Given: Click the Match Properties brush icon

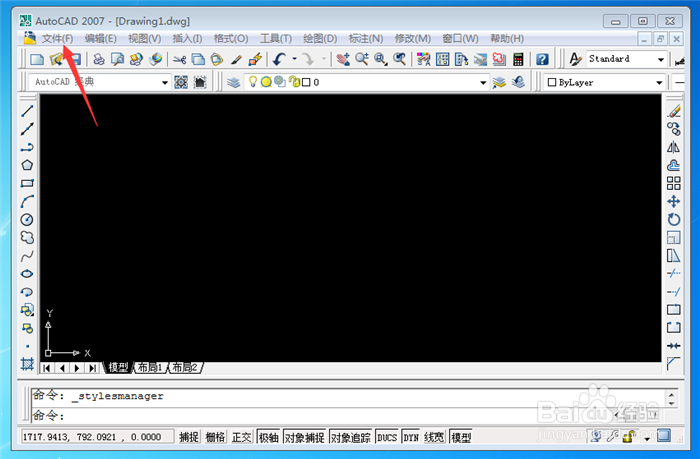Looking at the screenshot, I should pos(236,59).
